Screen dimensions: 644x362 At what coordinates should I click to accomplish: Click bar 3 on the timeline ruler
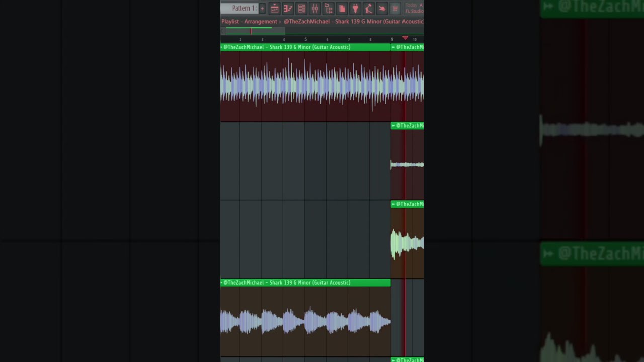[x=262, y=39]
